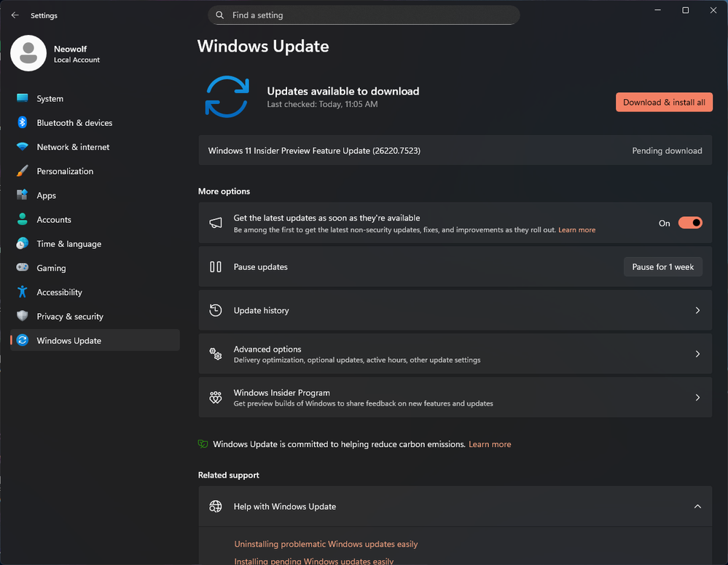Click the back arrow in Settings header
The height and width of the screenshot is (565, 728).
pyautogui.click(x=15, y=15)
